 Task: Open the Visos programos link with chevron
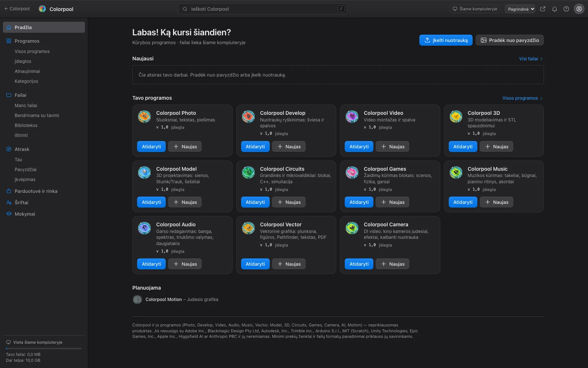[x=523, y=98]
